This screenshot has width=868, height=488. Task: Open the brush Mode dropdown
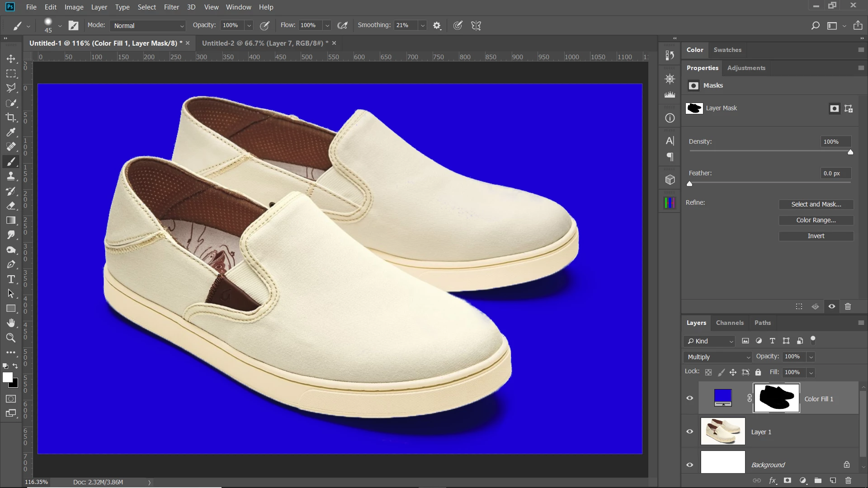(147, 26)
